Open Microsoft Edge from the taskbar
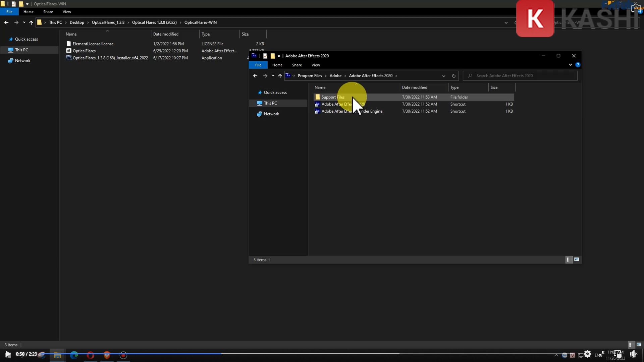 [x=74, y=354]
